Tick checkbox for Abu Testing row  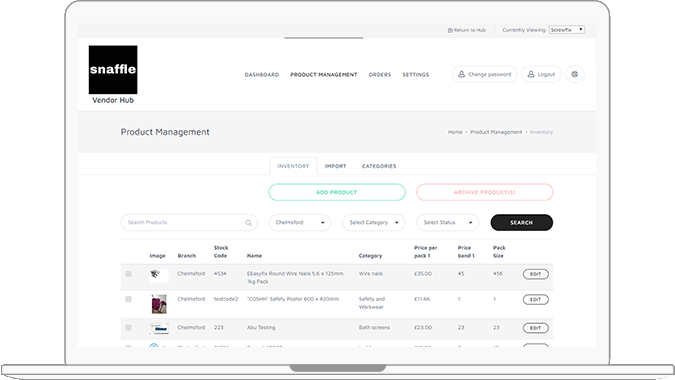pos(128,327)
